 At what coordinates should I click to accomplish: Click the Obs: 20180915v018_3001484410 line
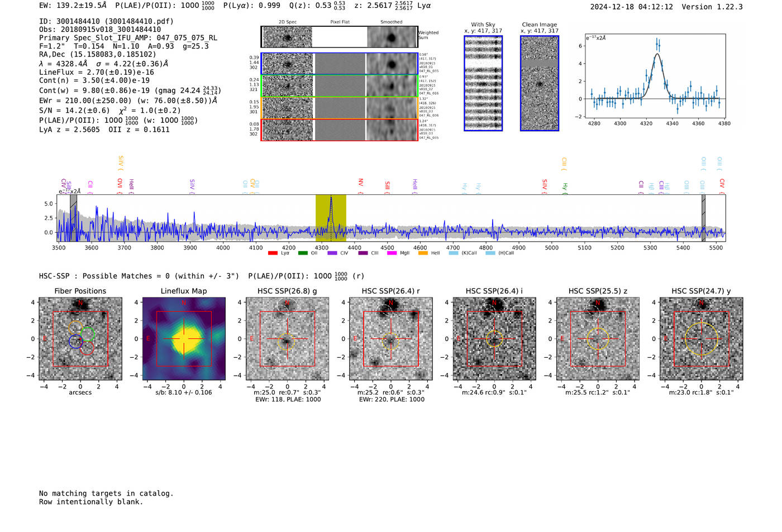point(100,30)
